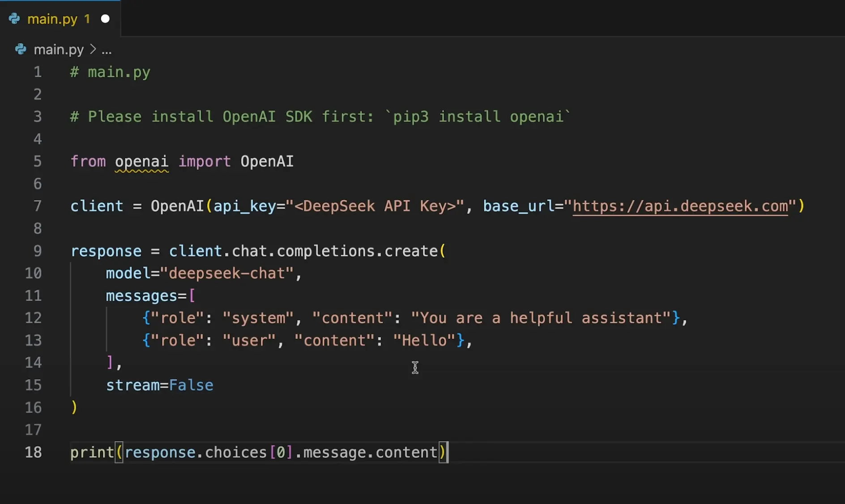The width and height of the screenshot is (845, 504).
Task: Click the 'system' role string
Action: 258,318
